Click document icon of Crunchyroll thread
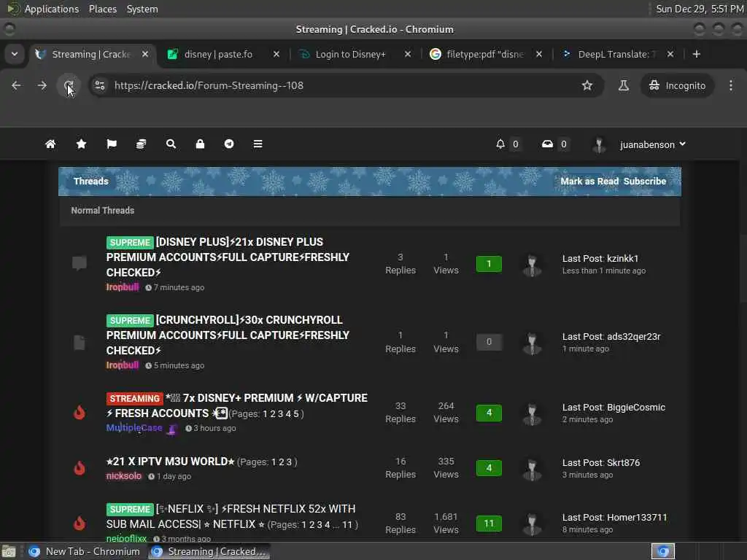 click(x=80, y=342)
